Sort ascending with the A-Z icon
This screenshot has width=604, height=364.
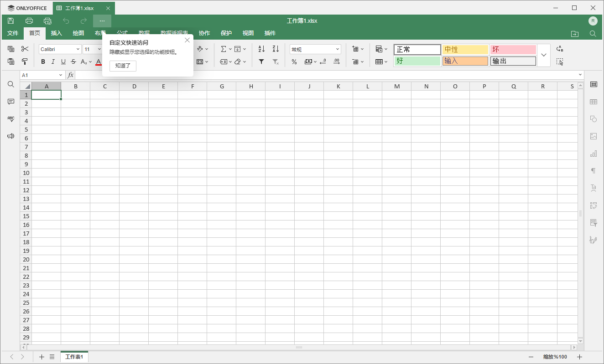pos(261,49)
